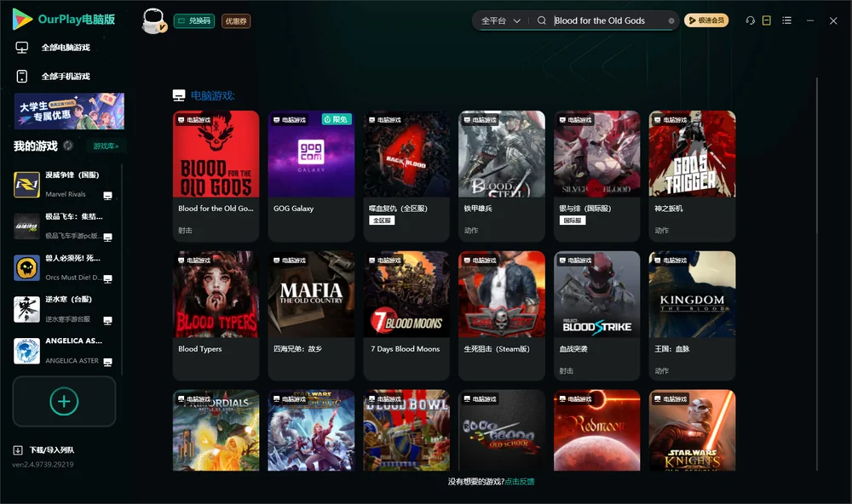Click the version text ver:2.4.9739.29219
Screen dimensions: 852x504
[43, 464]
